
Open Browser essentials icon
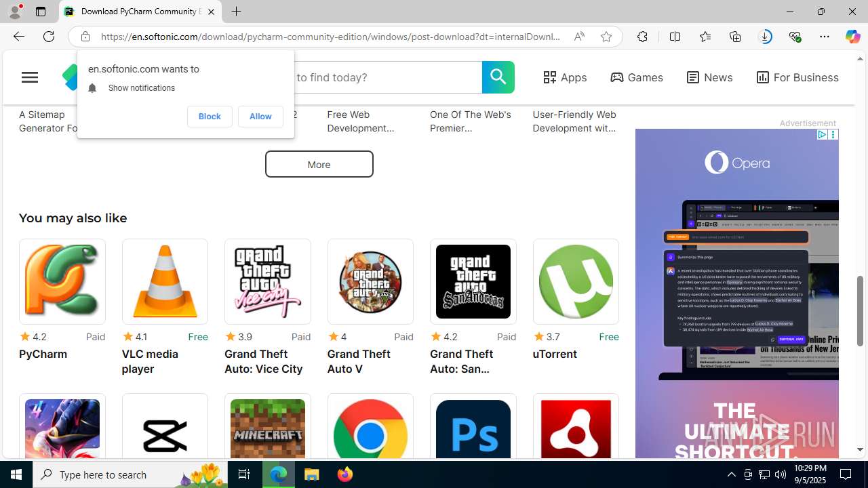pyautogui.click(x=795, y=37)
